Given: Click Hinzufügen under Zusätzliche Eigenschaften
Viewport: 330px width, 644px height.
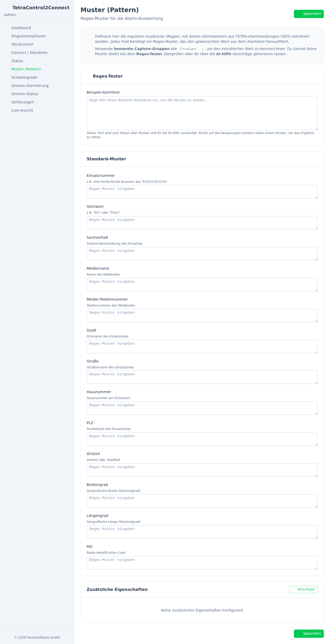Looking at the screenshot, I should point(303,589).
